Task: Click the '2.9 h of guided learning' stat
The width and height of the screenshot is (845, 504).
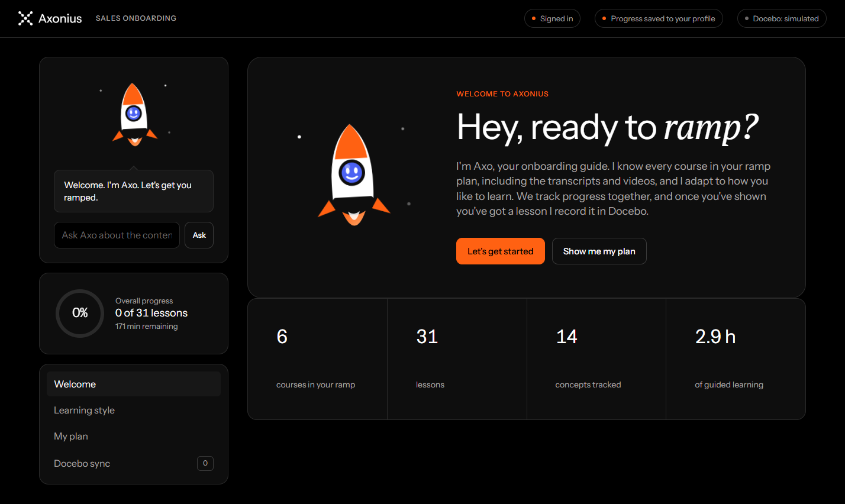Action: 736,359
